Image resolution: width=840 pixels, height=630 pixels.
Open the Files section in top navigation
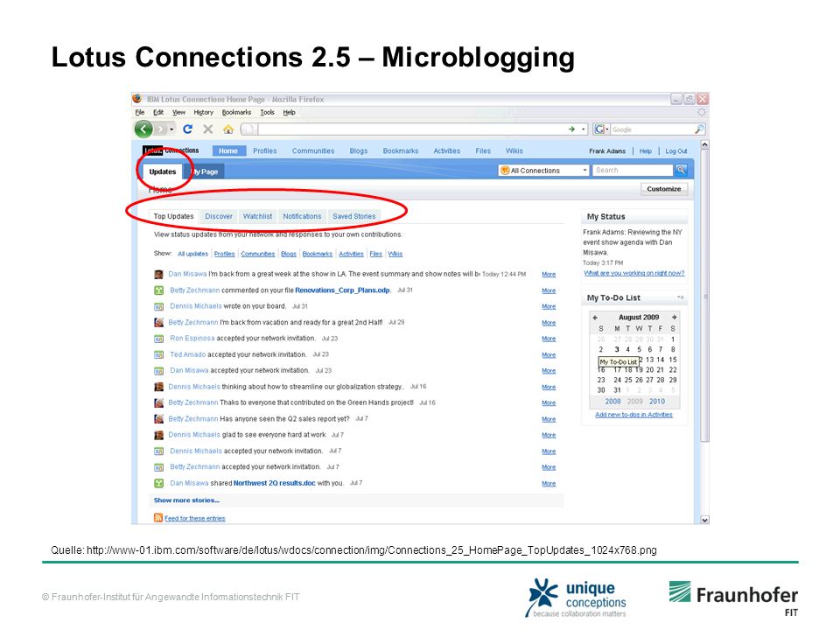tap(483, 151)
